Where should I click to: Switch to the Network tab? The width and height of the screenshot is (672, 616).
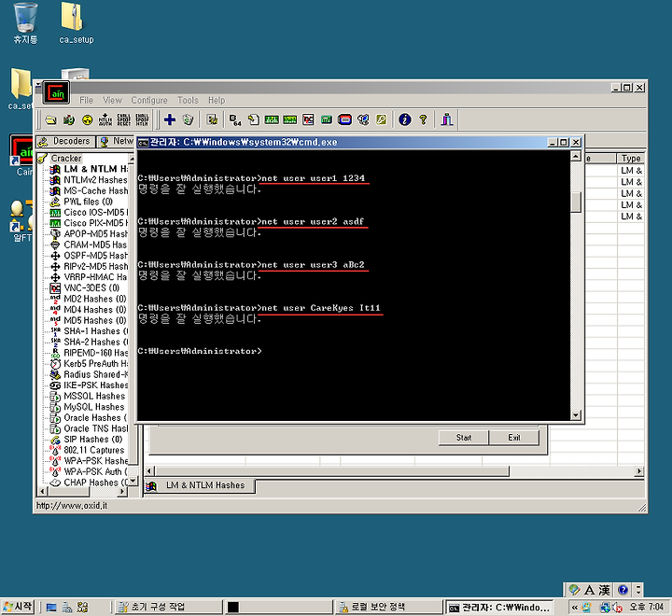(116, 142)
